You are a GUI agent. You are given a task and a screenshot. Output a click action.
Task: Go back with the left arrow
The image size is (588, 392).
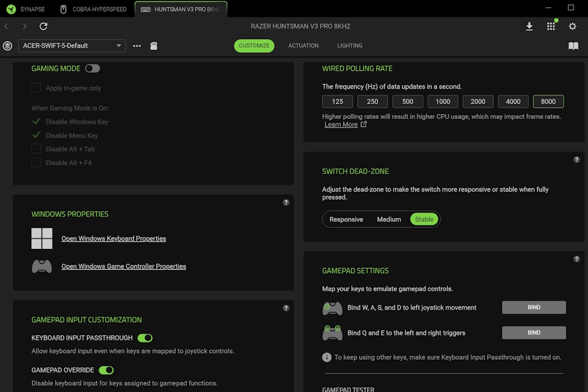coord(6,26)
